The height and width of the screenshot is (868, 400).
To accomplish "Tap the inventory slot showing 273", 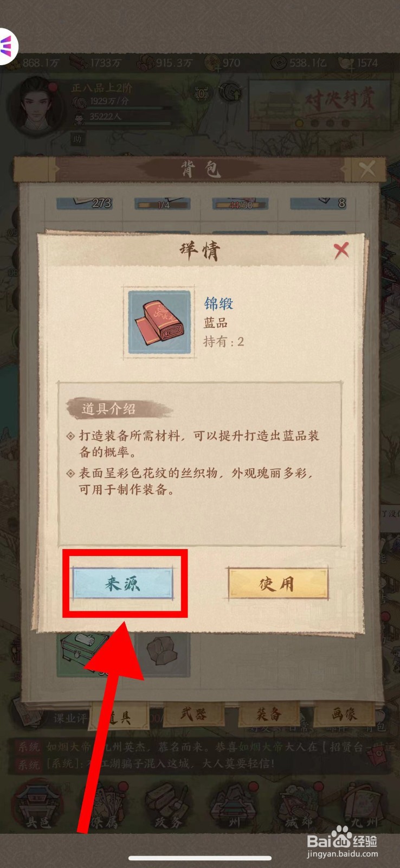I will point(85,203).
